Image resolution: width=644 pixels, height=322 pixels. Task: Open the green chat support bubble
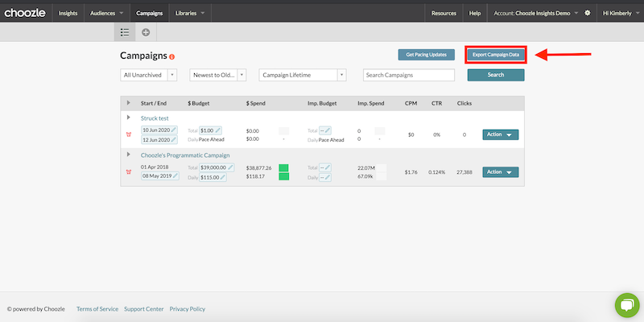pyautogui.click(x=627, y=305)
